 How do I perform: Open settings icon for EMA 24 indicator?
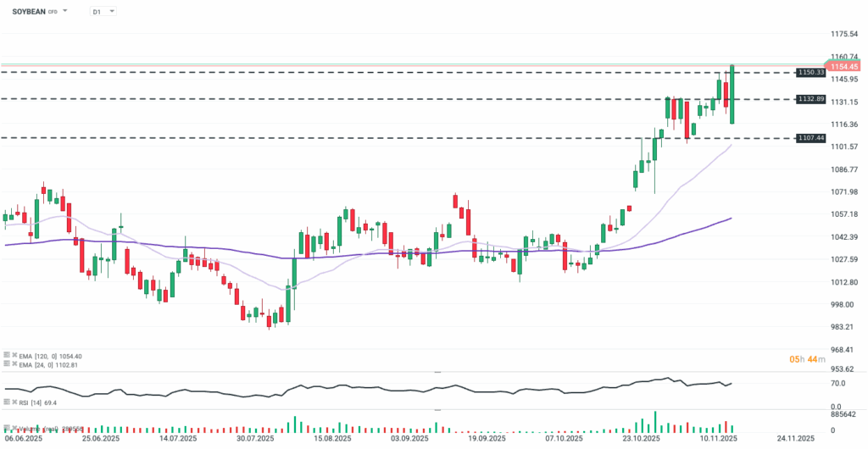(6, 364)
